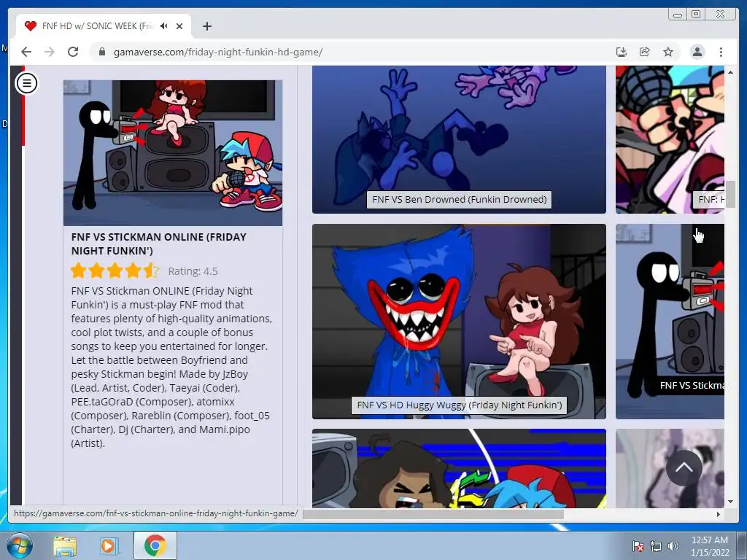Open Chrome three-dot menu
This screenshot has height=560, width=747.
[721, 52]
